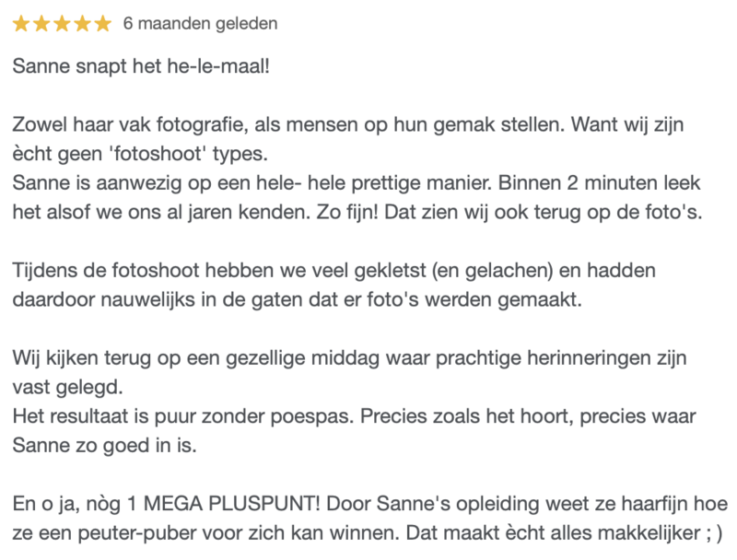The height and width of the screenshot is (560, 737).
Task: Click the first gold star
Action: (x=22, y=24)
